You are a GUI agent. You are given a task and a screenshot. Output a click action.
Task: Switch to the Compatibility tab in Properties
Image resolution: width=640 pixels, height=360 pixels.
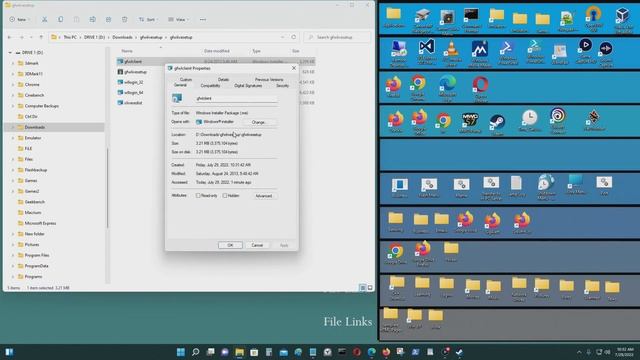pyautogui.click(x=211, y=86)
